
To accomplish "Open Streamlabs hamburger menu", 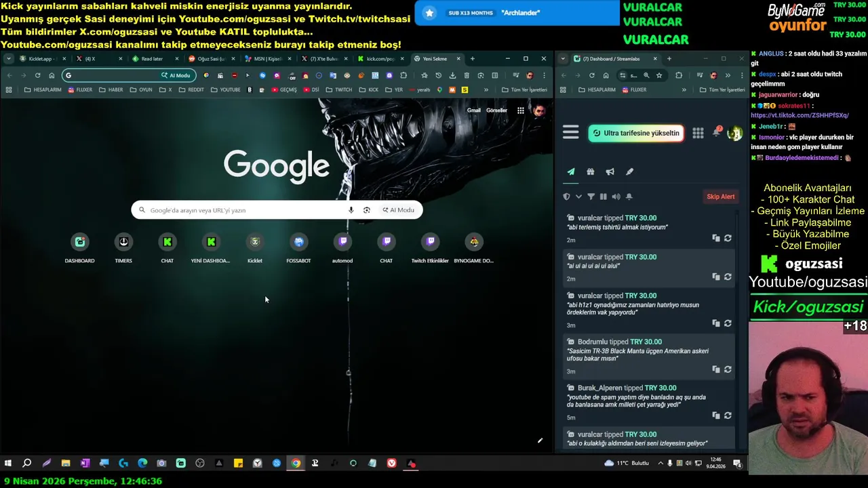I will pyautogui.click(x=570, y=133).
